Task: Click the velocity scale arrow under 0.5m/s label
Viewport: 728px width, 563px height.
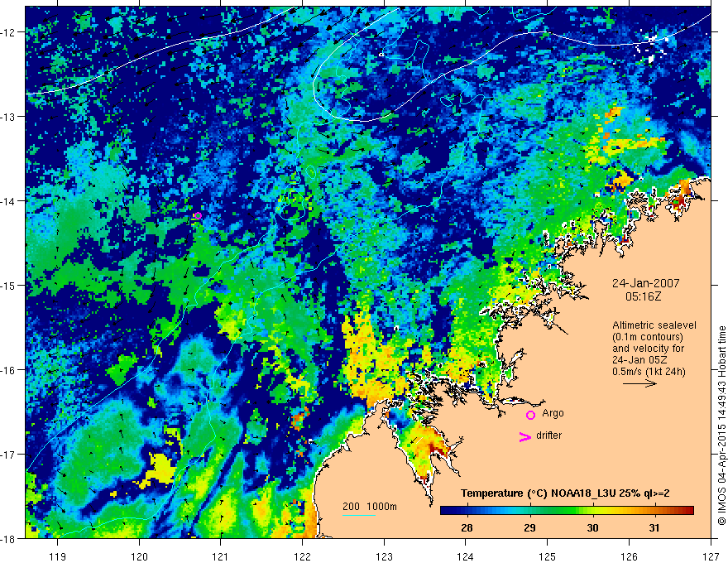Action: tap(639, 383)
